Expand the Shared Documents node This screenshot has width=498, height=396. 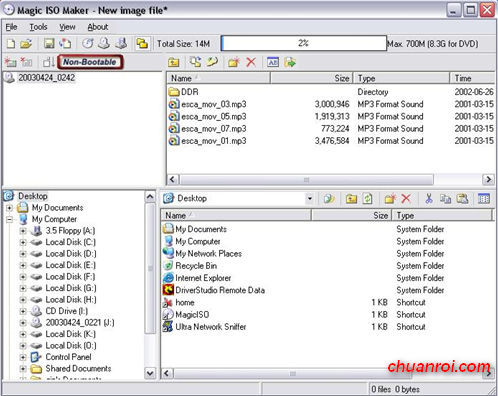(x=23, y=369)
